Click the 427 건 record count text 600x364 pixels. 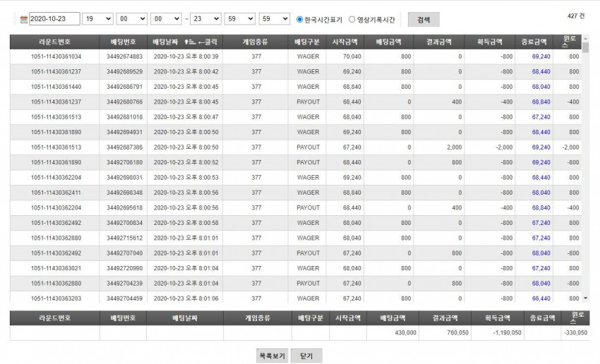576,16
